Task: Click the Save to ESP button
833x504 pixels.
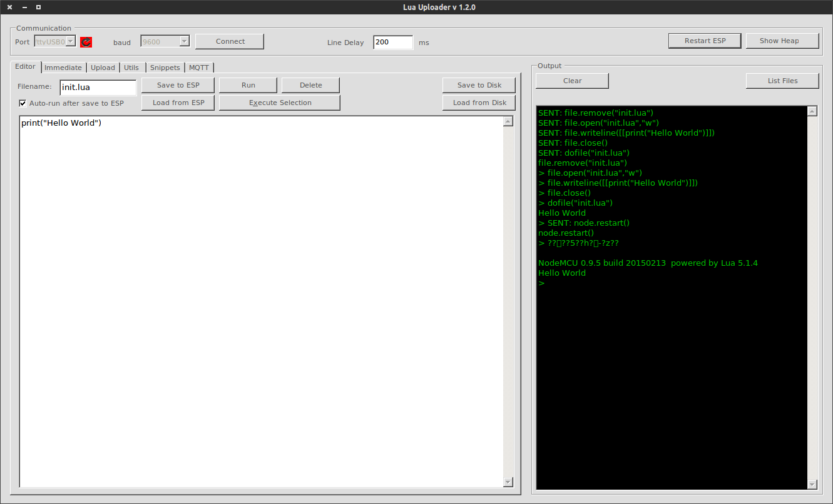Action: 178,85
